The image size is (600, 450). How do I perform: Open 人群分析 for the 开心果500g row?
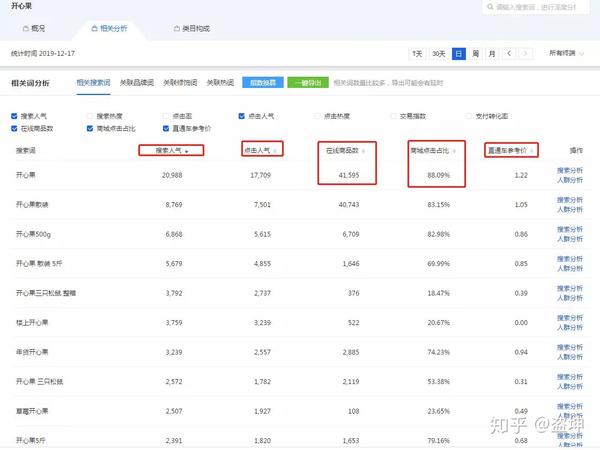click(570, 239)
